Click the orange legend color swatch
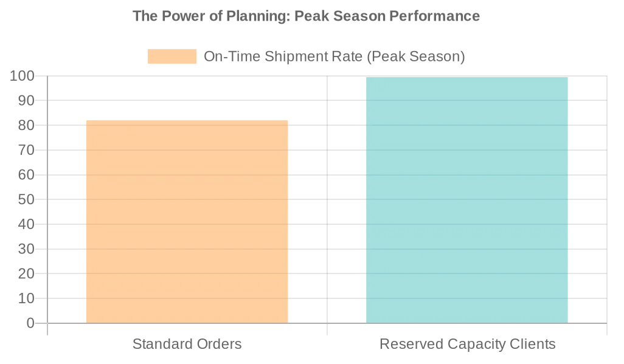This screenshot has width=624, height=364. coord(172,57)
